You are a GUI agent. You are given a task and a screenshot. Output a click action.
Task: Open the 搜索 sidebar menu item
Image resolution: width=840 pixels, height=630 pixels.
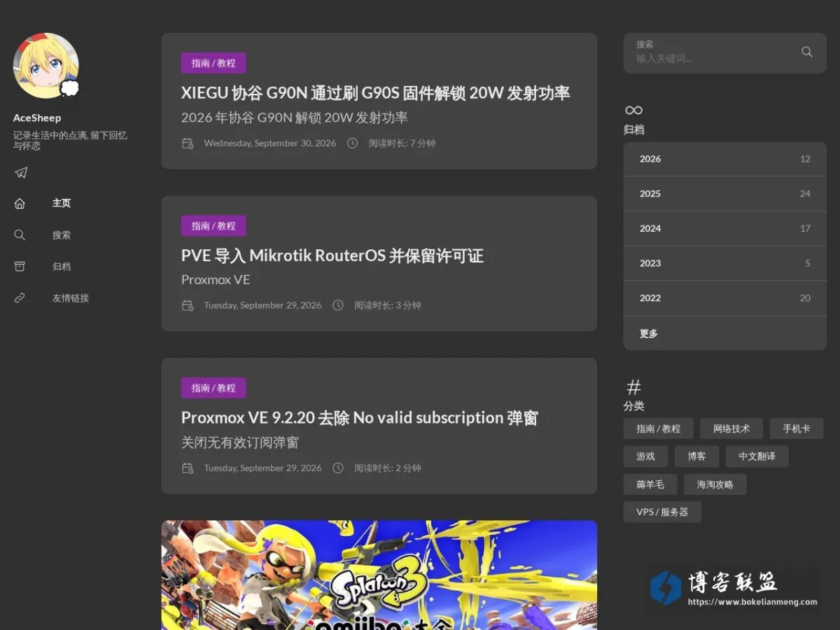coord(62,235)
